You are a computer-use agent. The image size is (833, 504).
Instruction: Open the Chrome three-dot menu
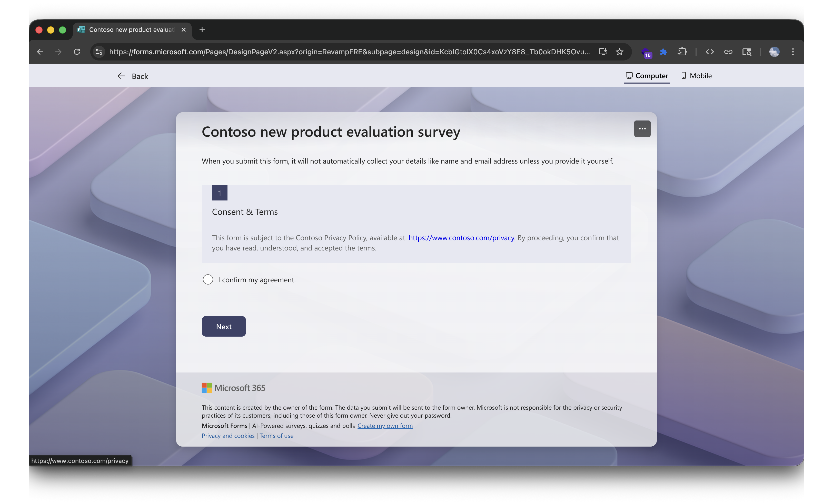click(x=793, y=52)
